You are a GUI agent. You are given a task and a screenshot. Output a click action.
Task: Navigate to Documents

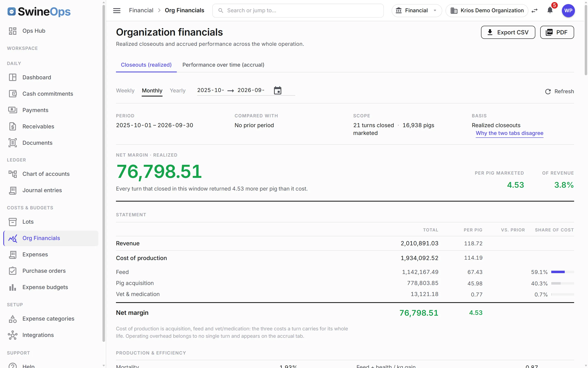click(51, 143)
